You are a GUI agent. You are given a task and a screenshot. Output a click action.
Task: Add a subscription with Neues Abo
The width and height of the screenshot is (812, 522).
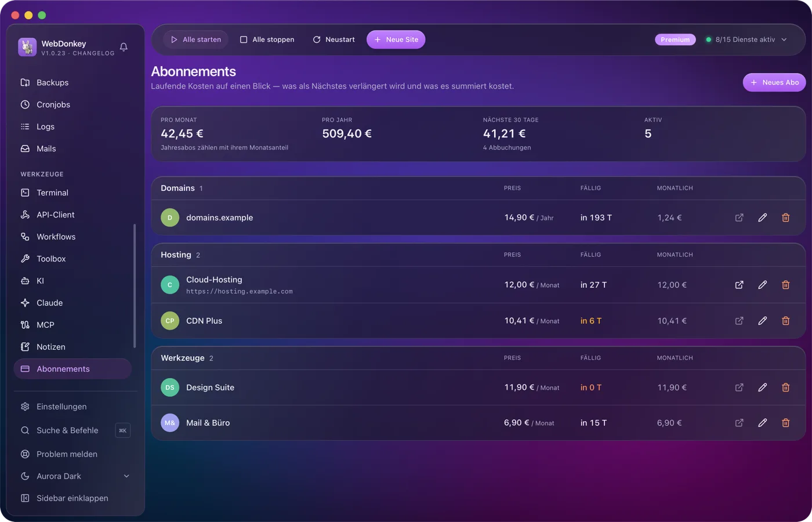pos(774,82)
